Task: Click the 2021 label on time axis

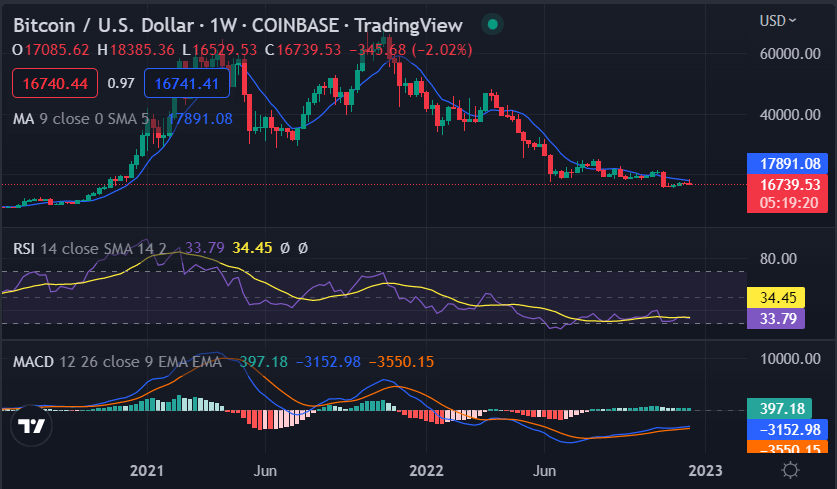Action: pos(147,470)
